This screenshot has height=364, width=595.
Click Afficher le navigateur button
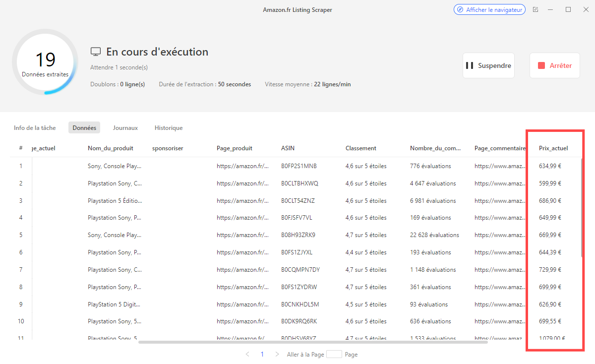pyautogui.click(x=489, y=9)
